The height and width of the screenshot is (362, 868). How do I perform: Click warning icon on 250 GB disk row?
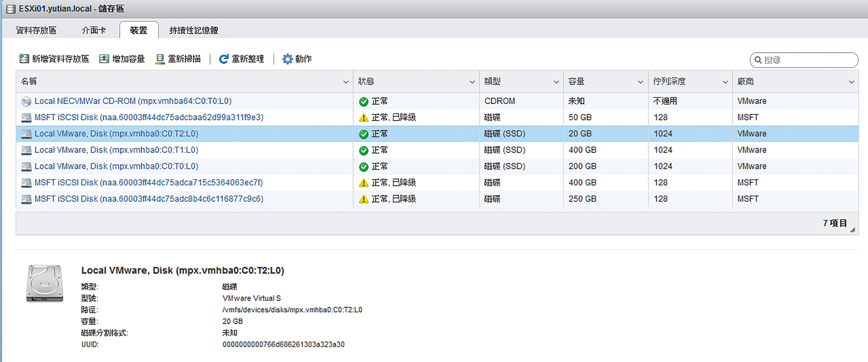364,199
